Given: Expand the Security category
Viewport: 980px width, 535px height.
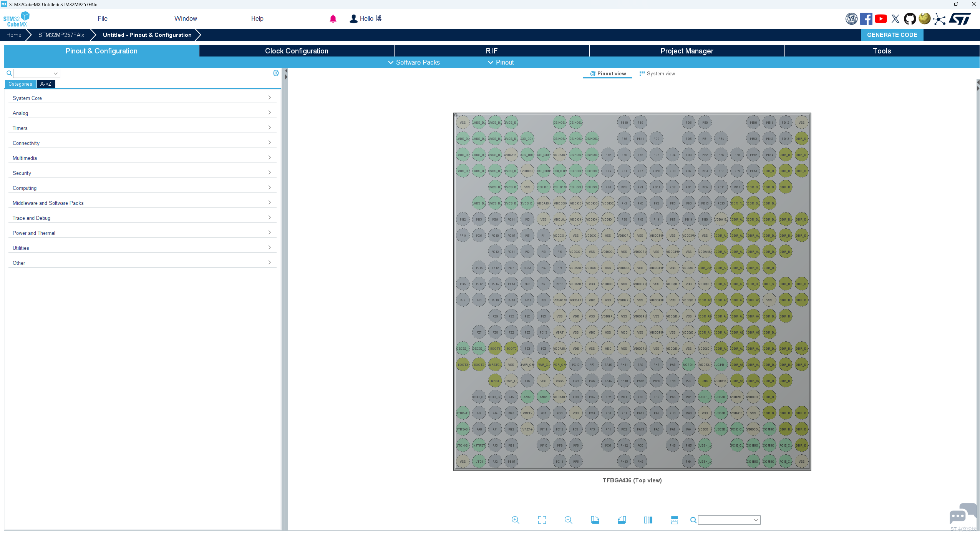Looking at the screenshot, I should (142, 173).
